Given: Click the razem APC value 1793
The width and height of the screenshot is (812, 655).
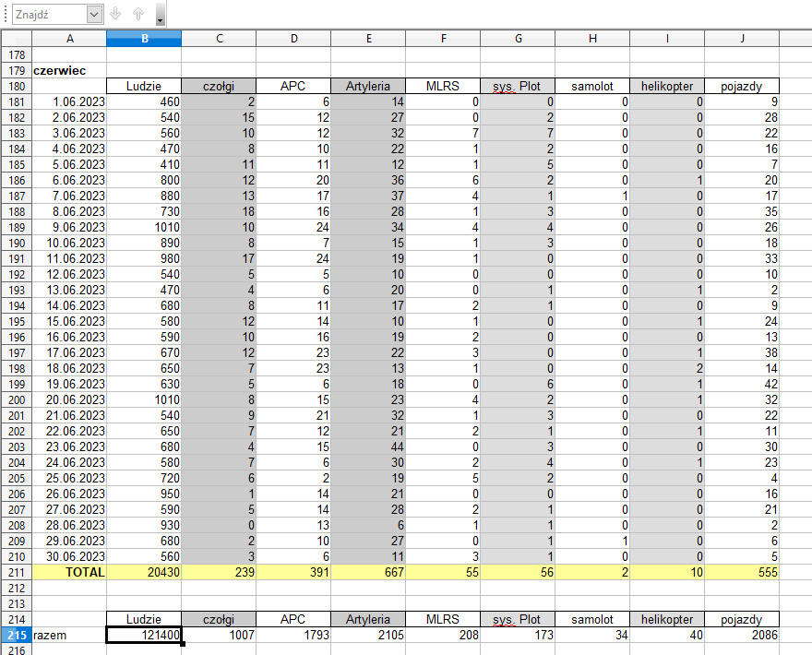Looking at the screenshot, I should point(293,635).
